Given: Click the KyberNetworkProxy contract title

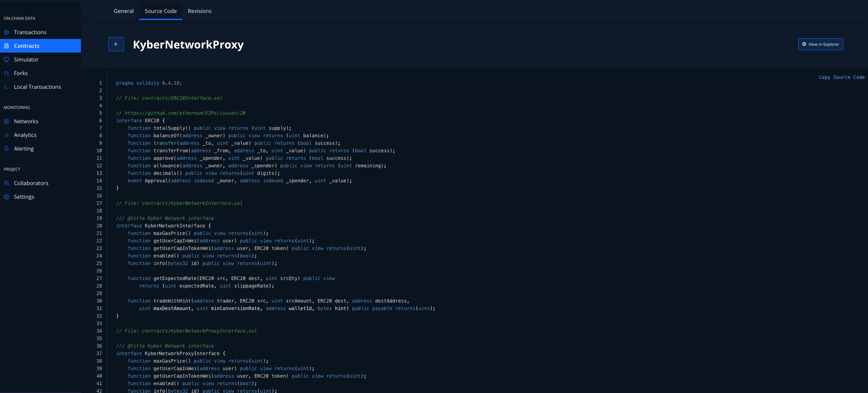Looking at the screenshot, I should click(x=188, y=44).
